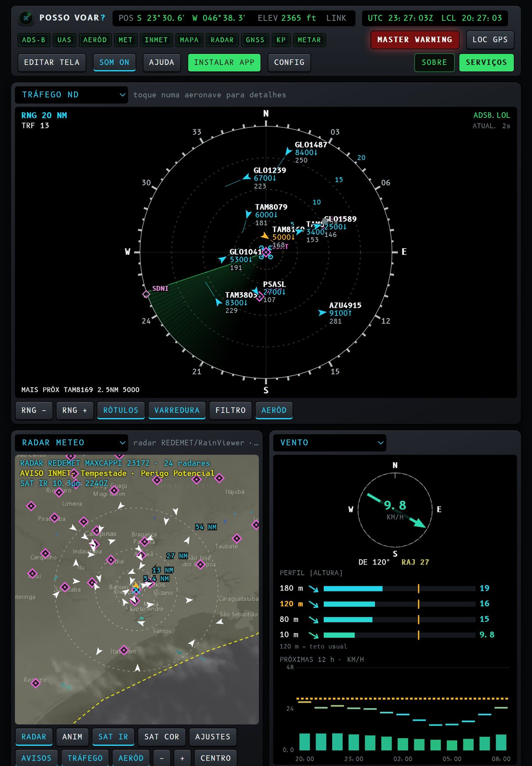Zoom in the weather map with +
The image size is (532, 766).
182,758
